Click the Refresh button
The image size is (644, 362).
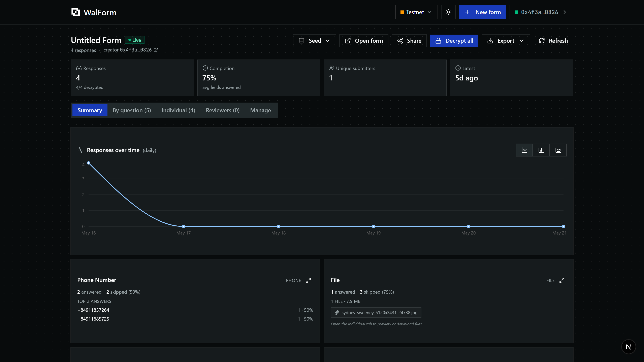coord(553,41)
